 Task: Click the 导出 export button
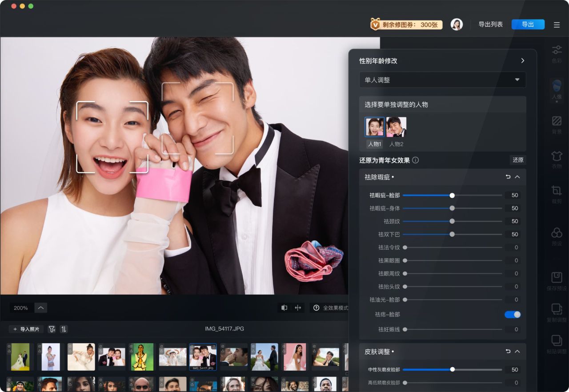(528, 24)
